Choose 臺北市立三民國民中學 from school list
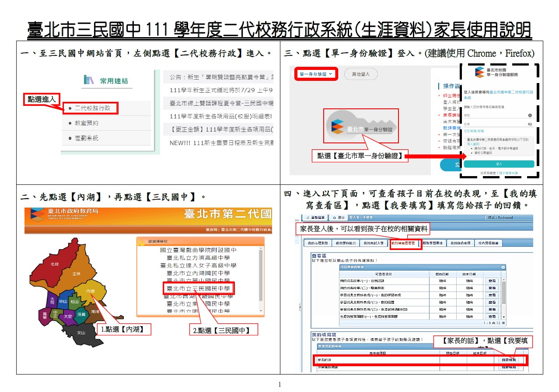The image size is (559, 392). 198,288
